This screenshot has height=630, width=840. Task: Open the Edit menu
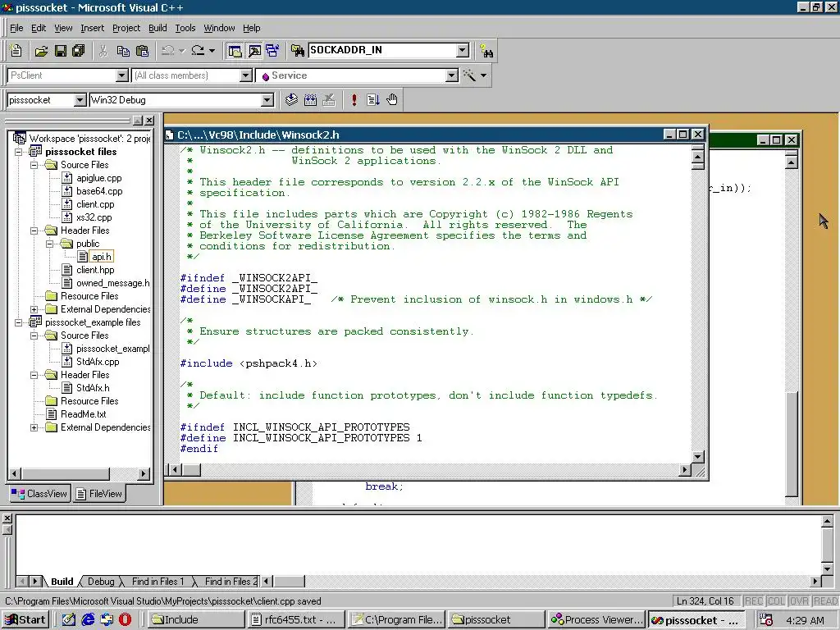click(38, 28)
